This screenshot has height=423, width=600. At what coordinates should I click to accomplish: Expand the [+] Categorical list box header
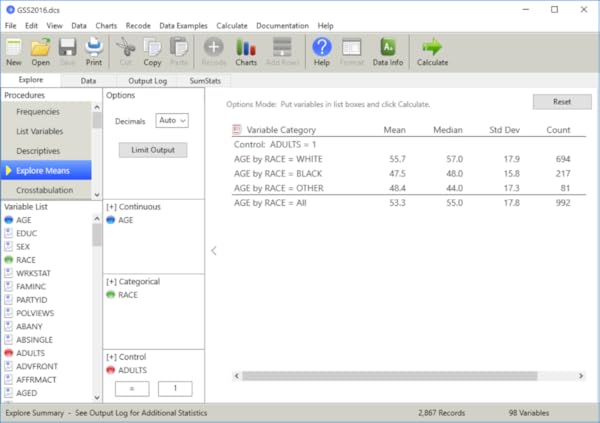(x=133, y=282)
